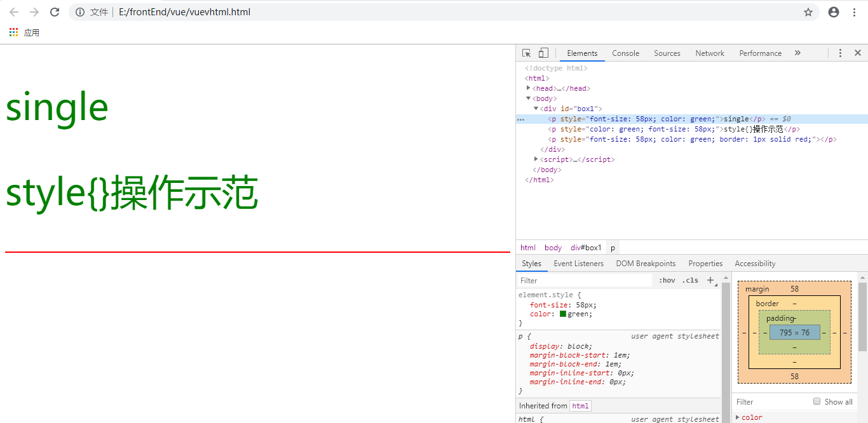Expand the head element node

(529, 88)
